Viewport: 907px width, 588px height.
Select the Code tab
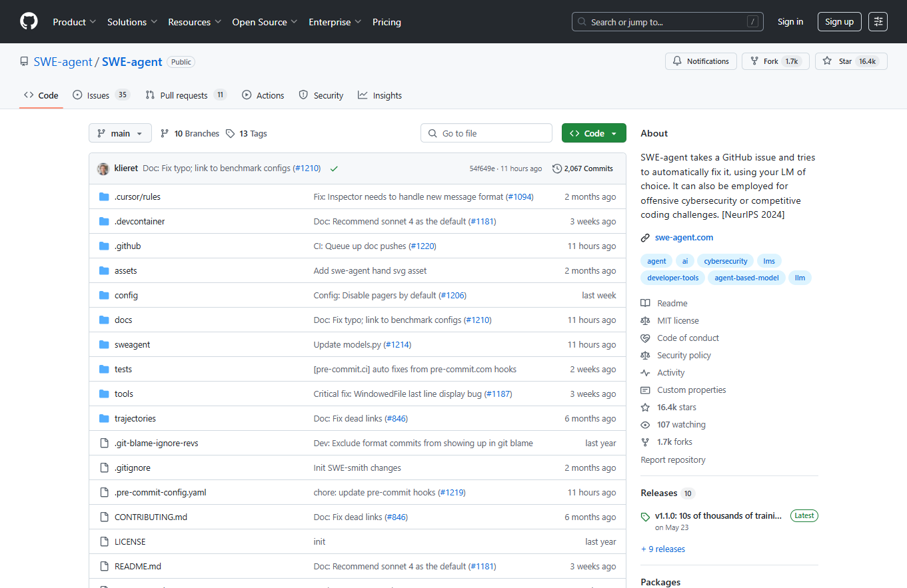pos(41,95)
